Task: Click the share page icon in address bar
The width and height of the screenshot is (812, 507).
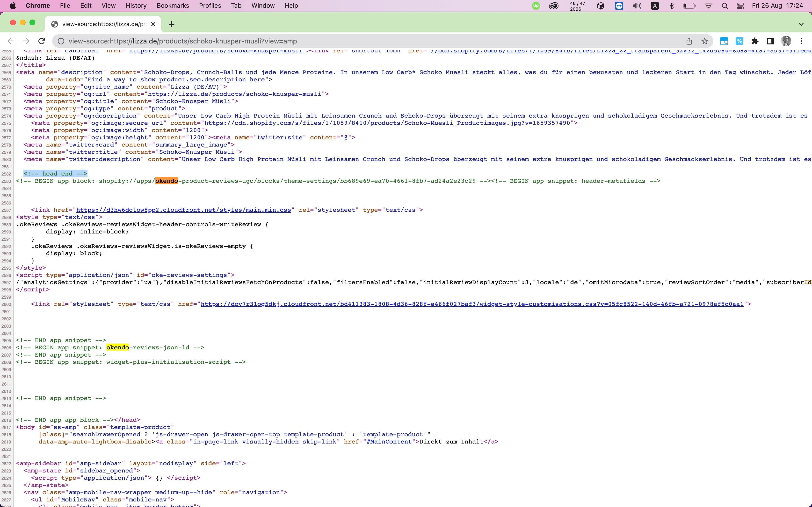Action: pos(689,41)
